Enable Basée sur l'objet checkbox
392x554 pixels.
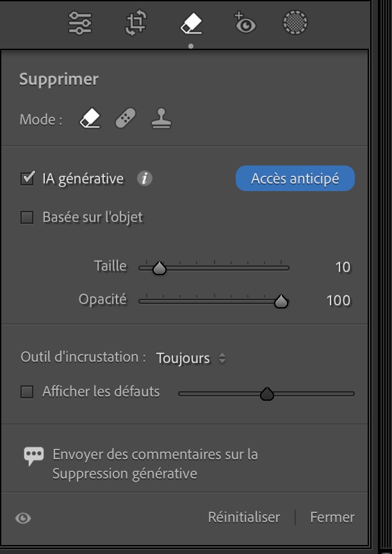tap(27, 217)
